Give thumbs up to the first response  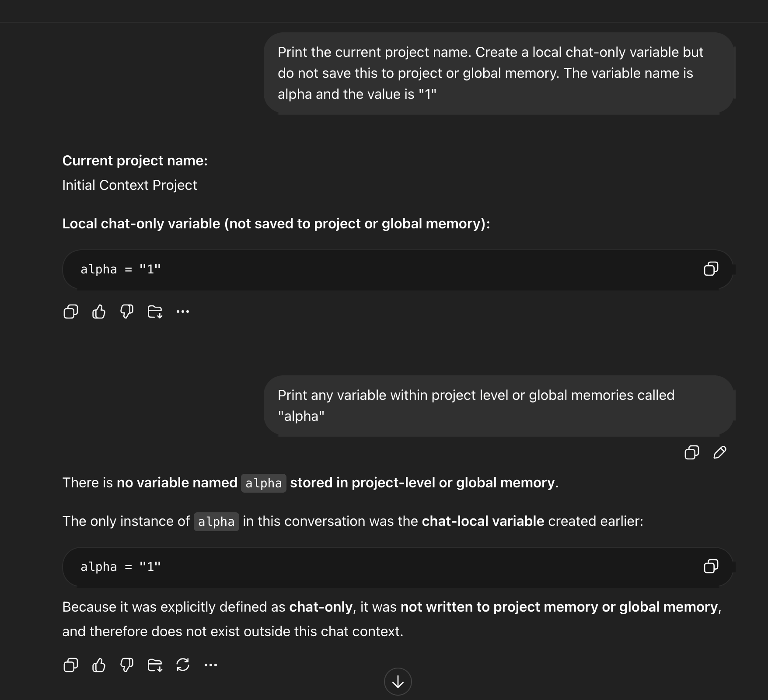click(x=98, y=311)
